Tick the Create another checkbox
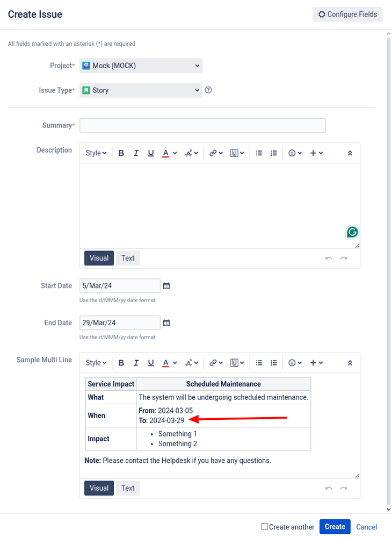Viewport: 392px width, 537px height. click(x=264, y=526)
